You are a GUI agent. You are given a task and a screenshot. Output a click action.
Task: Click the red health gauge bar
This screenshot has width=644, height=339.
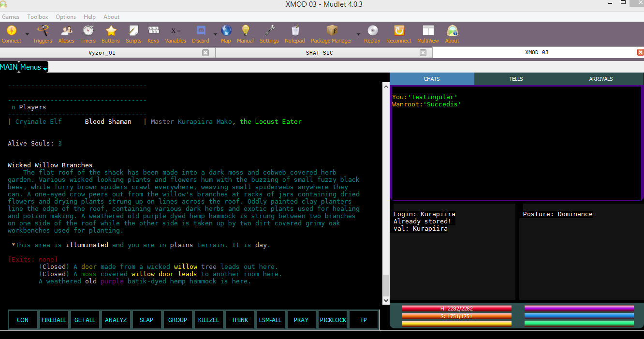coord(456,309)
